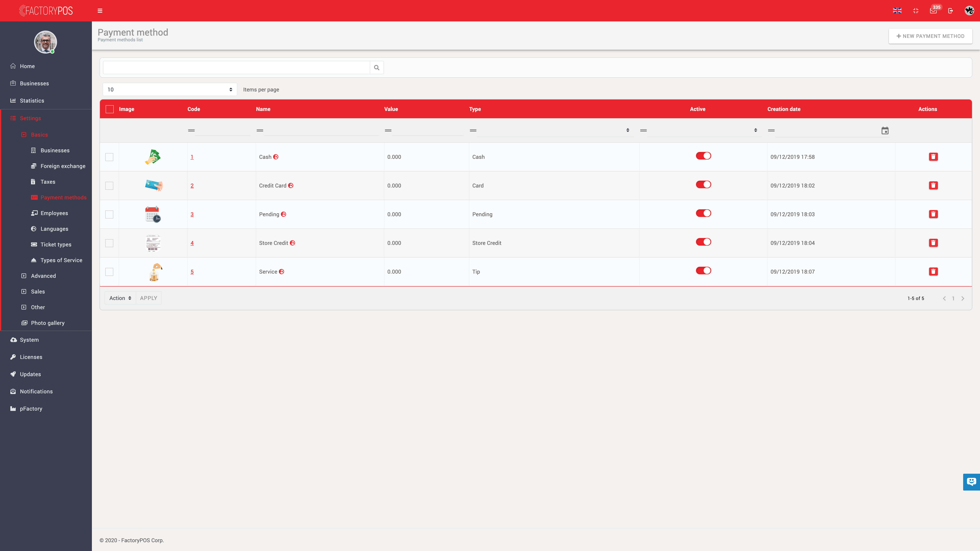Open the items per page dropdown
This screenshot has width=980, height=551.
(x=170, y=89)
